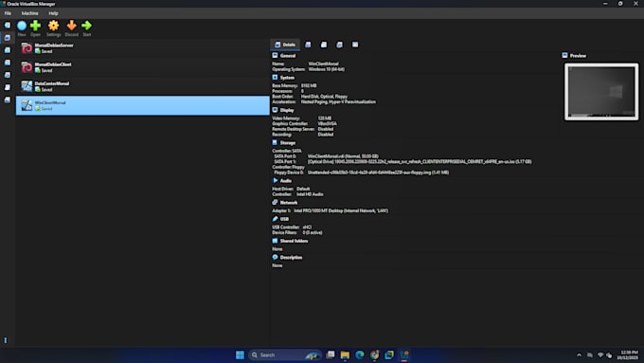
Task: Open Microsoft Edge from the taskbar
Action: coord(360,354)
